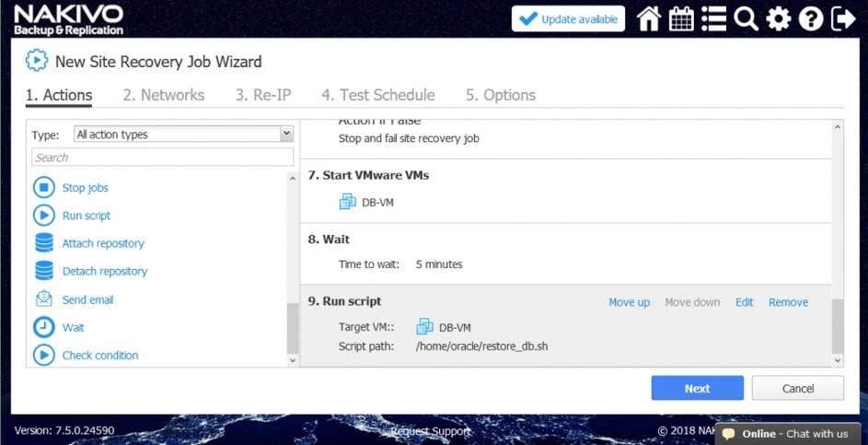This screenshot has width=868, height=445.
Task: Switch to the Networks tab
Action: coord(164,95)
